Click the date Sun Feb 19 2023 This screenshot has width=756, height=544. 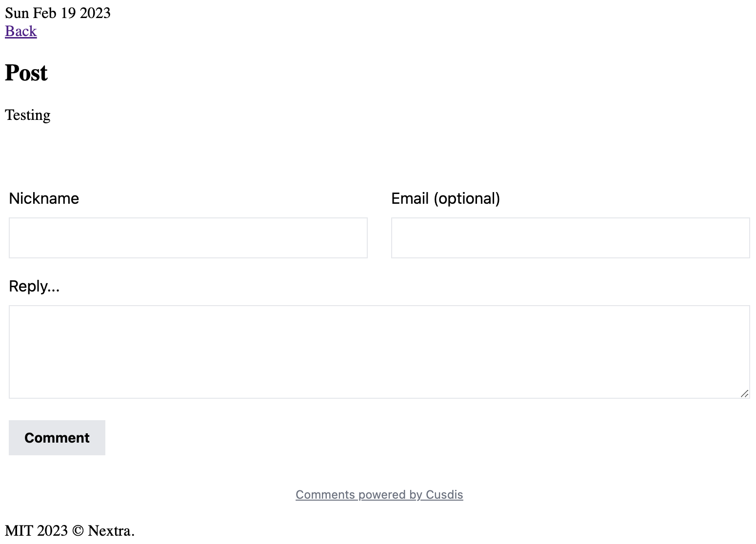tap(58, 13)
